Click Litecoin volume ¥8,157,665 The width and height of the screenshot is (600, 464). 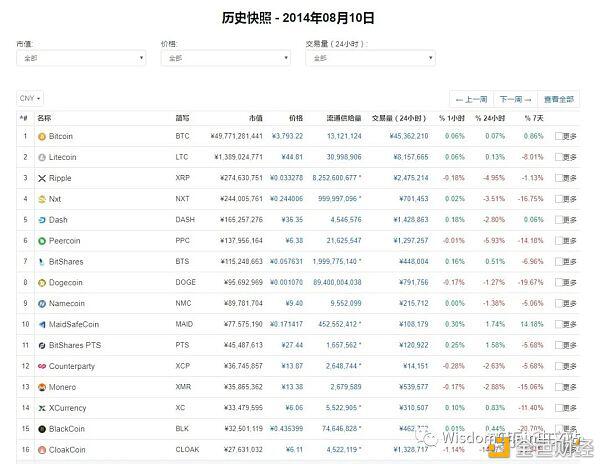coord(411,157)
